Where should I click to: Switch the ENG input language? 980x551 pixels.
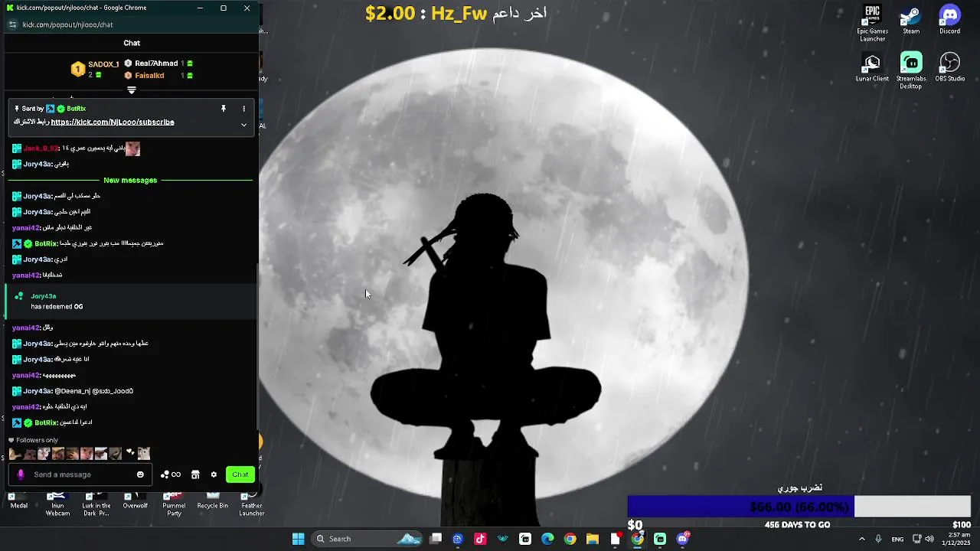coord(897,539)
